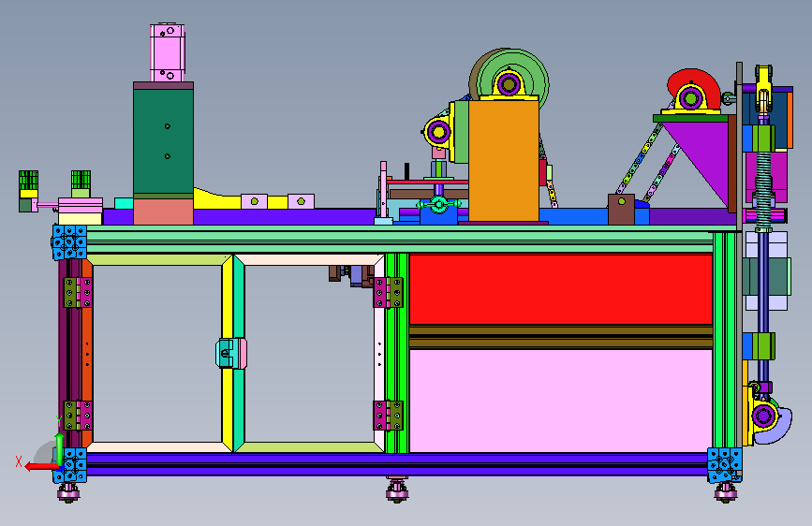Pick the bearing block on top of orange box
Image resolution: width=812 pixels, height=526 pixels.
509,85
